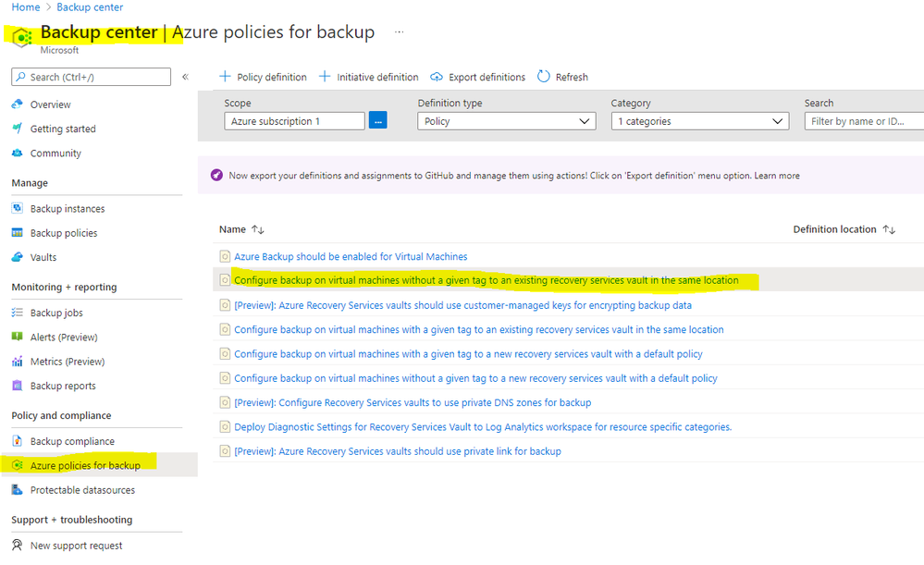Click the Backup reports icon
This screenshot has height=565, width=924.
[17, 386]
